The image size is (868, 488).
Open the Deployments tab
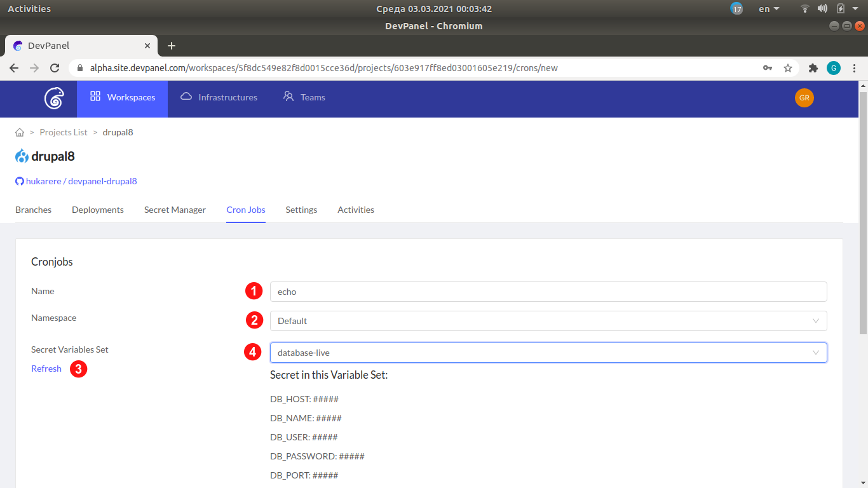click(x=98, y=210)
